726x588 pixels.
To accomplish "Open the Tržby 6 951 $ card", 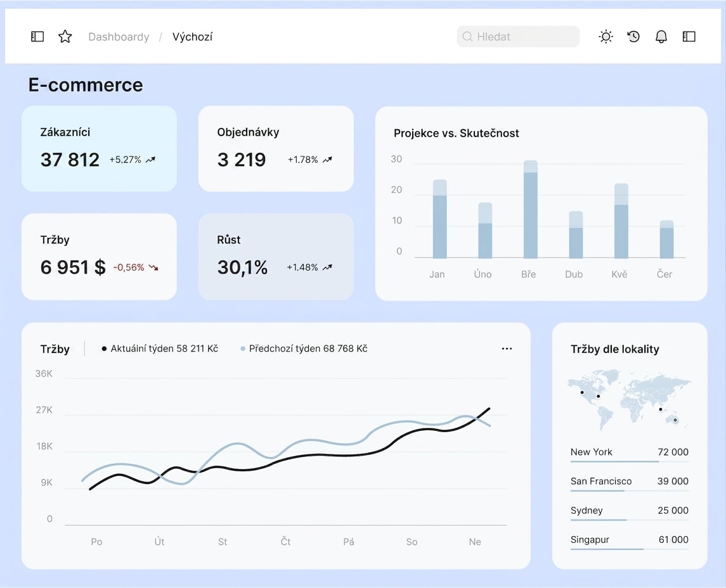I will (99, 257).
